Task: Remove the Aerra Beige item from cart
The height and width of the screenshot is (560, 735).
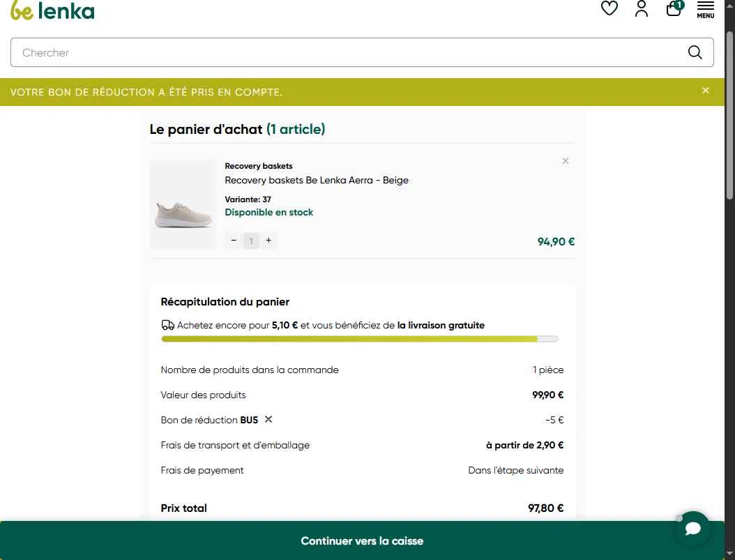Action: coord(566,160)
